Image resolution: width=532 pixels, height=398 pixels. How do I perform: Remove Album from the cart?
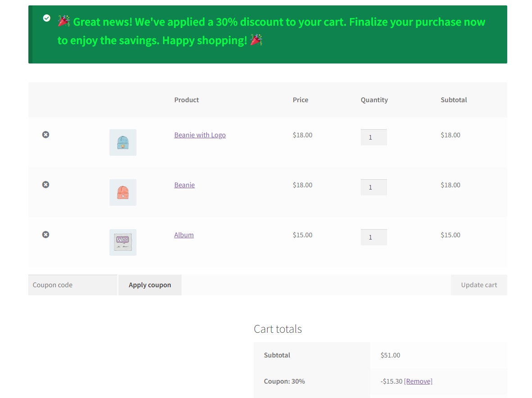(45, 235)
